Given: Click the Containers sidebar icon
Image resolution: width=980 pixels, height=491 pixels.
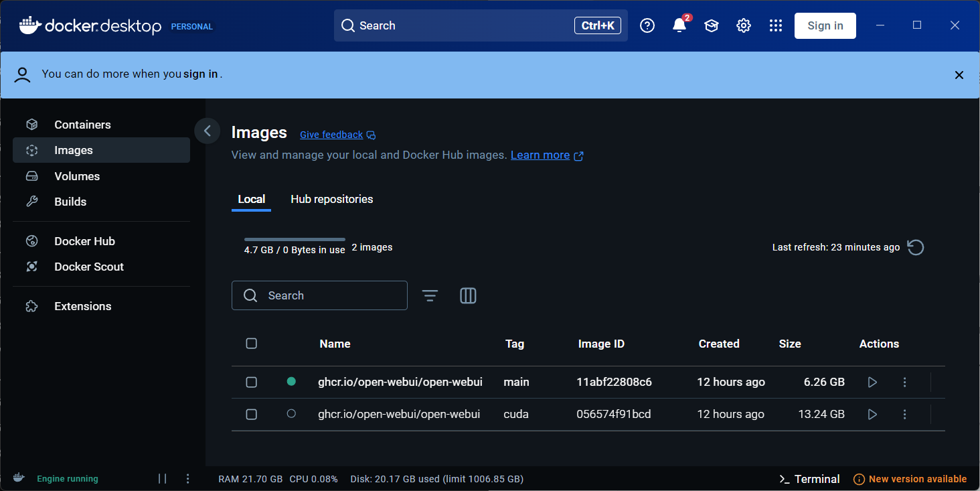Looking at the screenshot, I should click(x=31, y=125).
